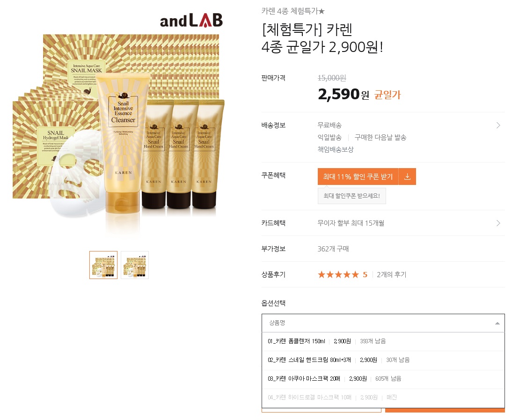512x420 pixels.
Task: Collapse the 상품명 option dropdown arrow
Action: pyautogui.click(x=497, y=324)
